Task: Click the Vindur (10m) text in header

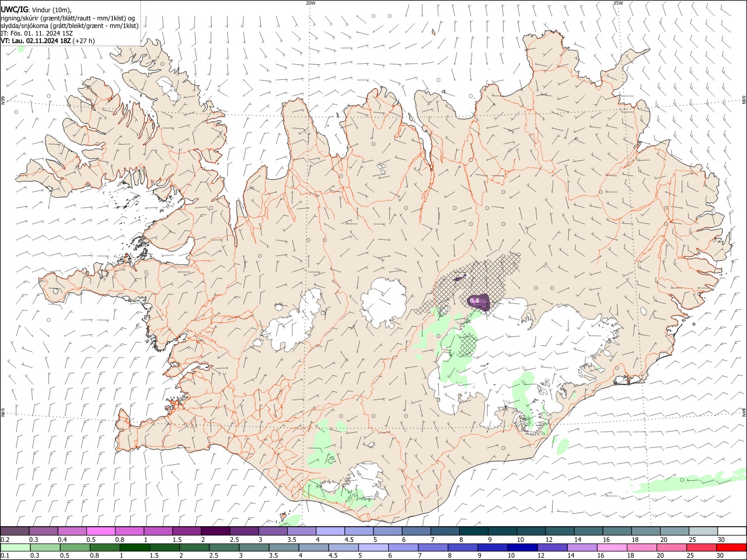Action: [51, 10]
